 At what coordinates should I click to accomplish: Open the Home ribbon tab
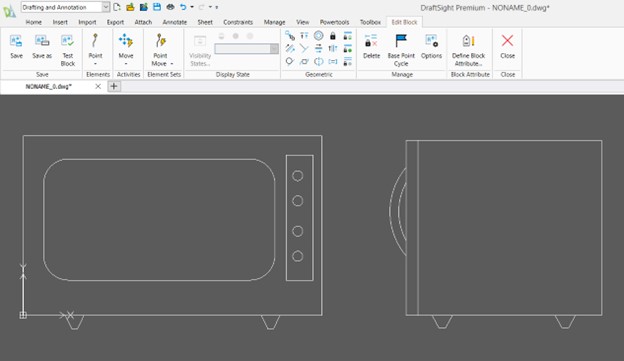(x=33, y=22)
